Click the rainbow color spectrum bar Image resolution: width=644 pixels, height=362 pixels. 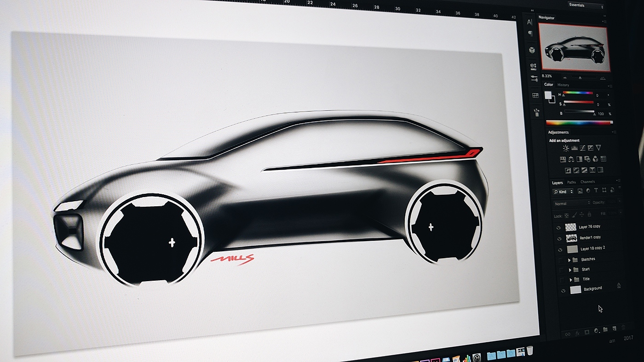(x=579, y=123)
